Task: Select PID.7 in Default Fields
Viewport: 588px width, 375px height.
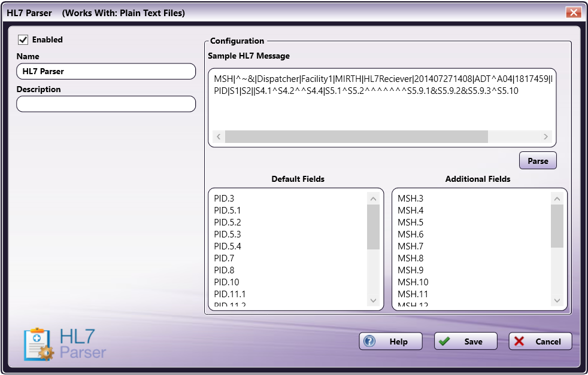Action: click(224, 258)
